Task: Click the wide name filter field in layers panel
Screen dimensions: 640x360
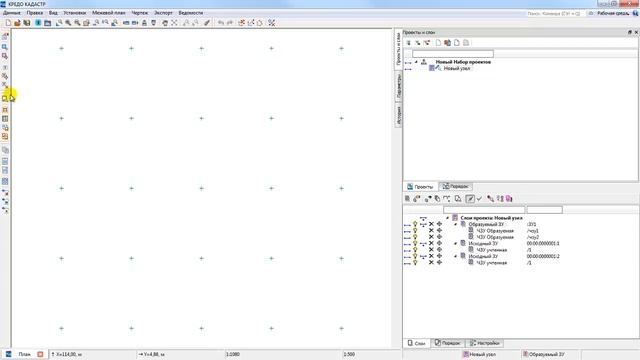Action: (484, 210)
